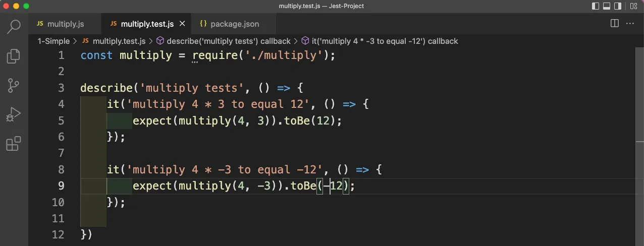Click expect(multiply(4, -3)) on line 9

pos(208,186)
